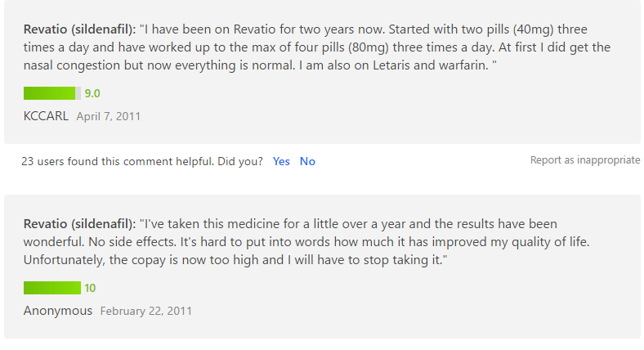Click the gray unfilled end of the 9.0 bar

tap(78, 93)
